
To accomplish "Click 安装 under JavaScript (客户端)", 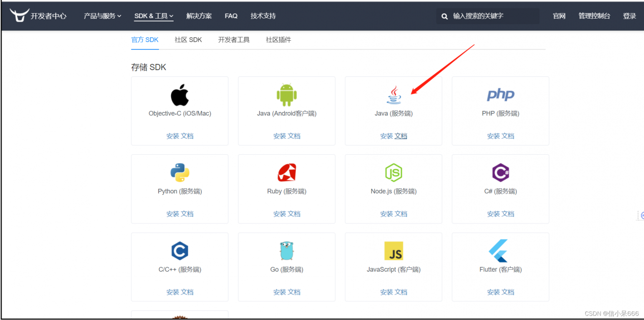I will tap(386, 292).
